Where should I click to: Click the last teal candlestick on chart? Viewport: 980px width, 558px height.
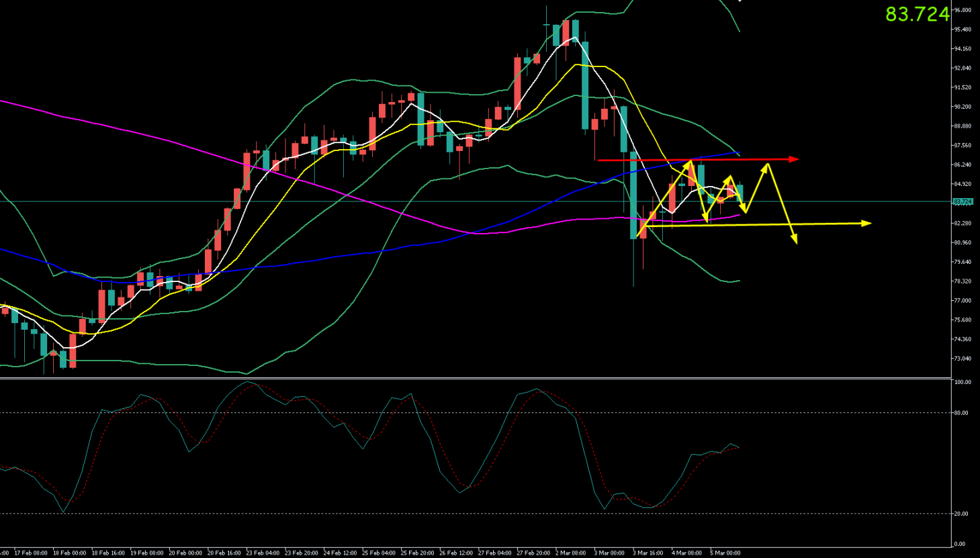740,193
